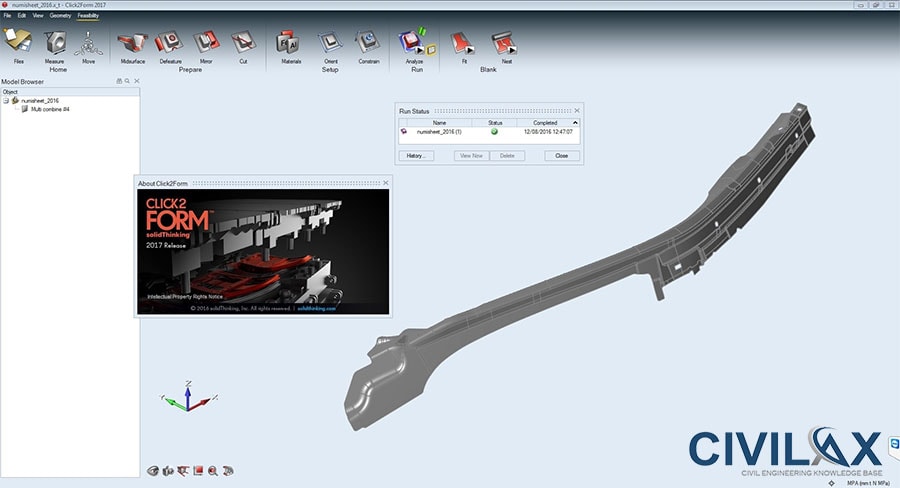Click the Name column header in Run Status
The height and width of the screenshot is (488, 900).
coord(439,123)
